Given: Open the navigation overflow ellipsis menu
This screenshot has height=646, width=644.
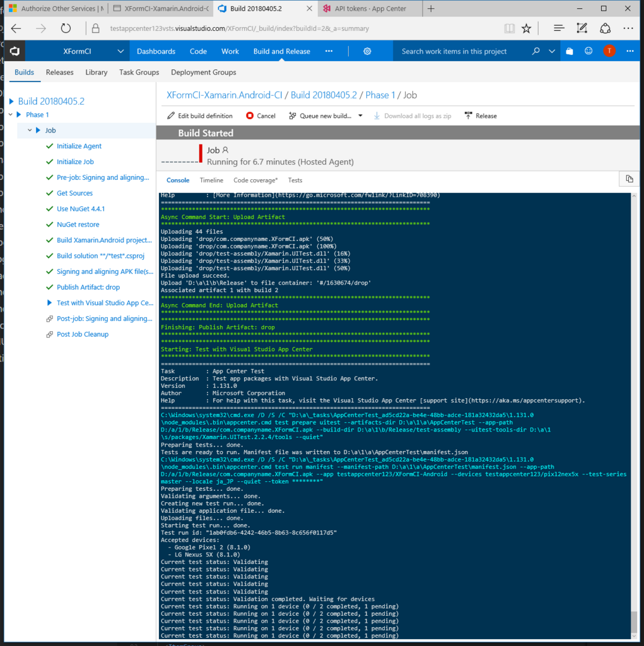Looking at the screenshot, I should pyautogui.click(x=329, y=51).
